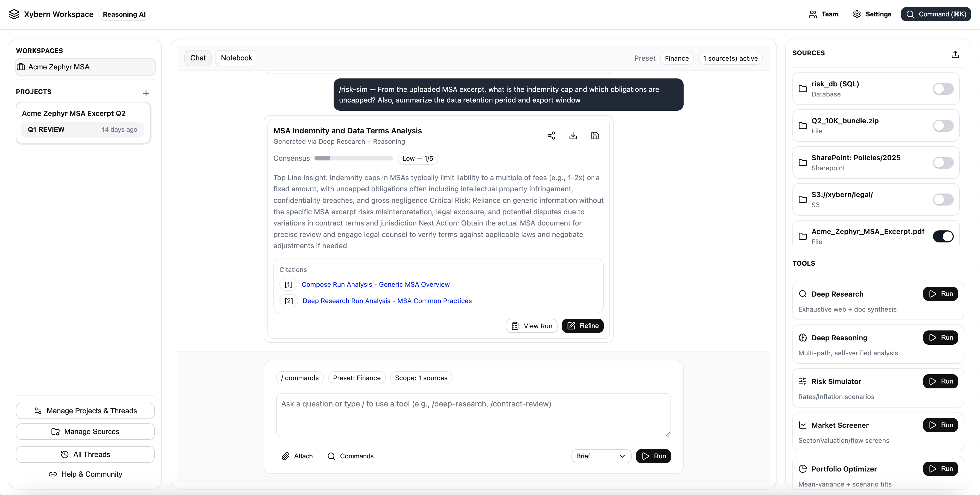The image size is (980, 495).
Task: Run the Deep Research tool
Action: click(x=940, y=294)
